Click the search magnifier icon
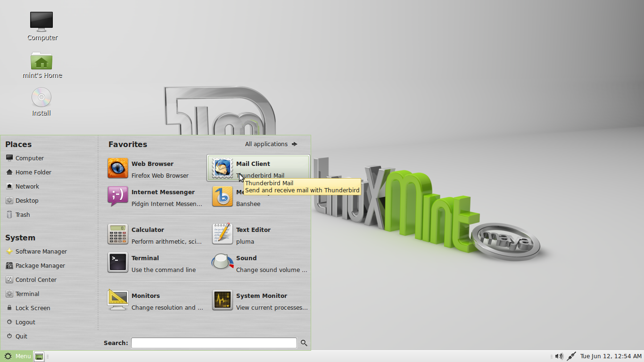 pos(304,343)
